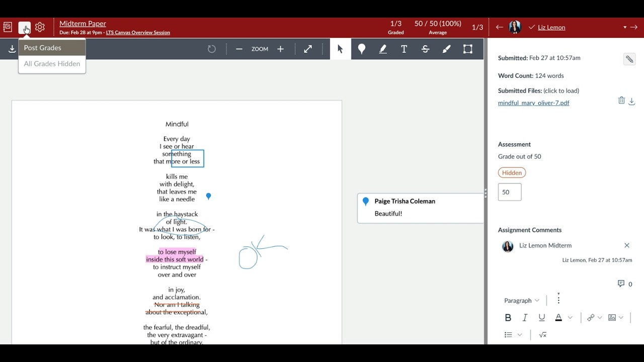Rotate the document
644x362 pixels.
tap(212, 49)
